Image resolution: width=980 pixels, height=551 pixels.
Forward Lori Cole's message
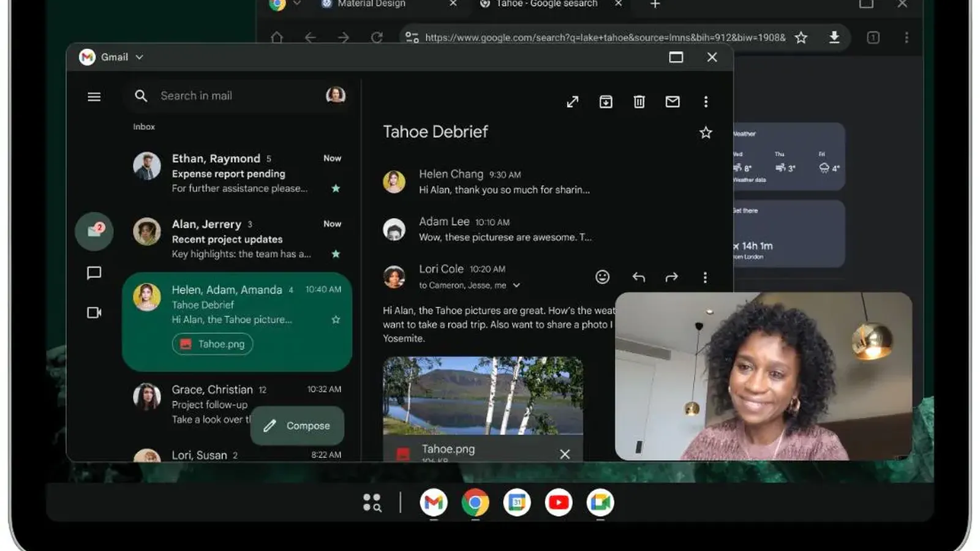672,277
